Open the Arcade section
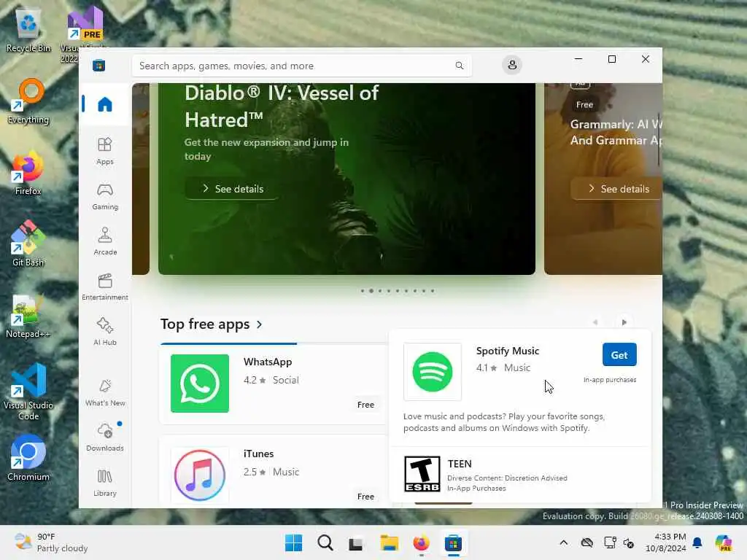The height and width of the screenshot is (560, 747). coord(105,241)
